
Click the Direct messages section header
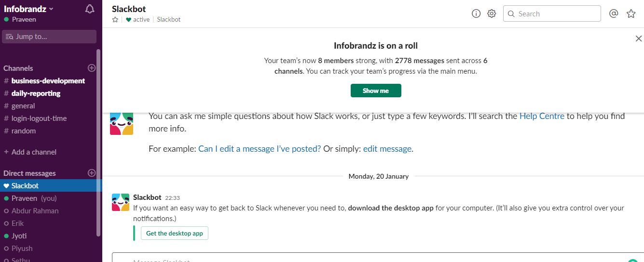click(29, 173)
